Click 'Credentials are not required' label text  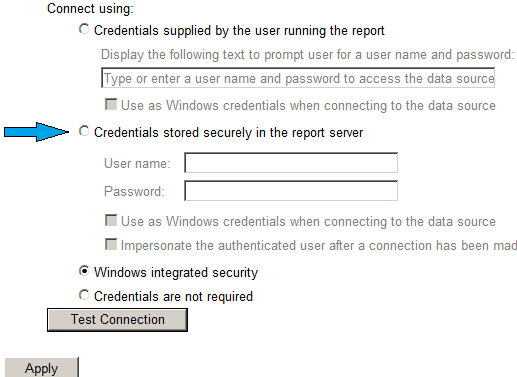pyautogui.click(x=173, y=296)
